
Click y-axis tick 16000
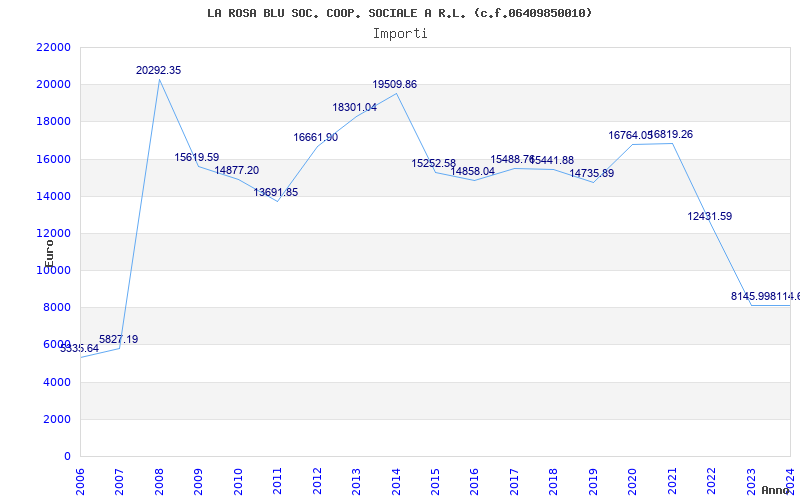[53, 159]
